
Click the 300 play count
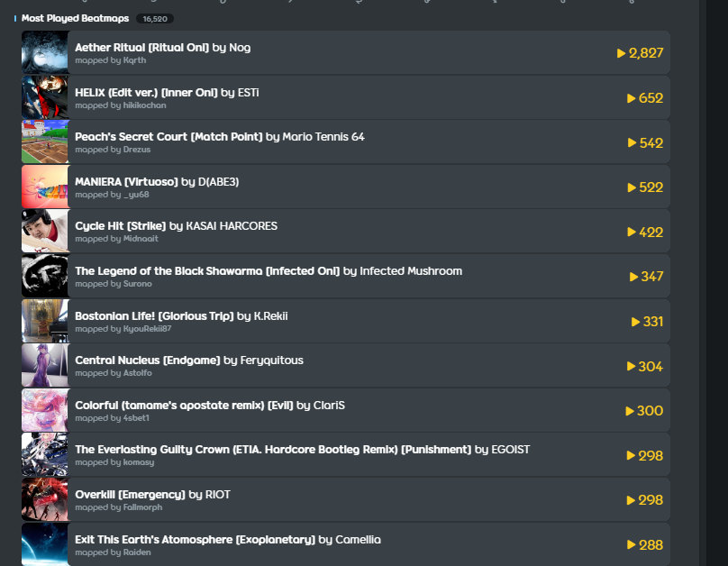pos(650,410)
